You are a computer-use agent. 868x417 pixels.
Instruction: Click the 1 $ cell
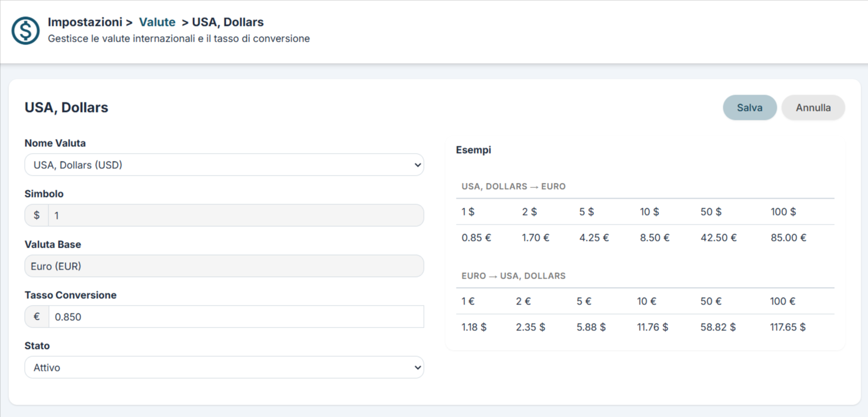[468, 212]
